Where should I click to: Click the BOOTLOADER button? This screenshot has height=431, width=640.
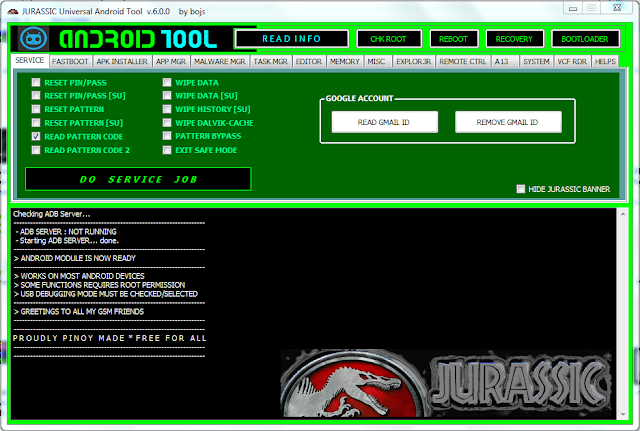(x=585, y=39)
